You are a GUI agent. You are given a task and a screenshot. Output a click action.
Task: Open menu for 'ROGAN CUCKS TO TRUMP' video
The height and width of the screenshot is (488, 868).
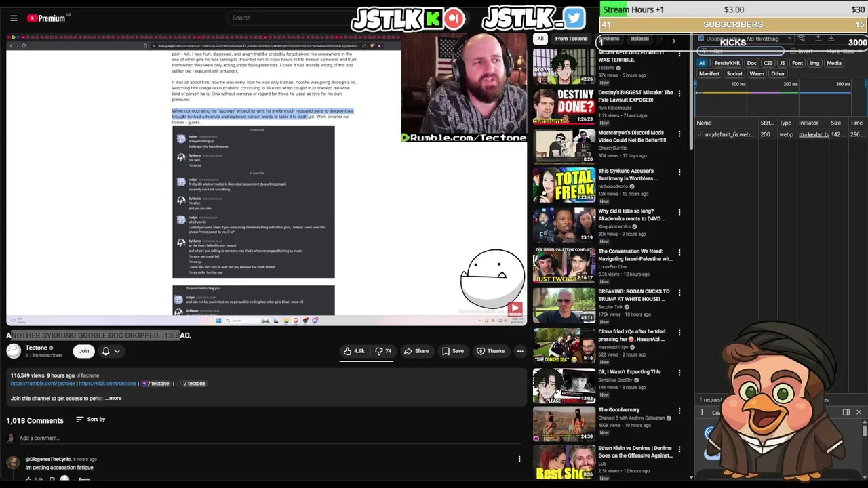pos(679,292)
